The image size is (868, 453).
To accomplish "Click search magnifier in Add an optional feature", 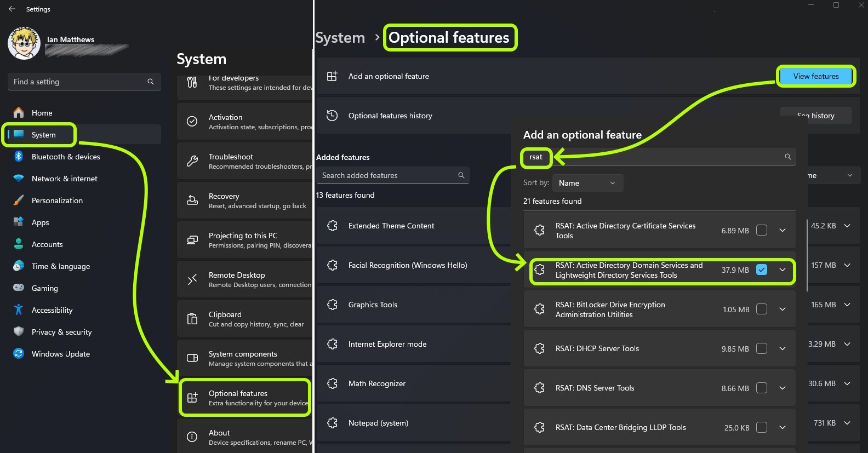I will (787, 157).
